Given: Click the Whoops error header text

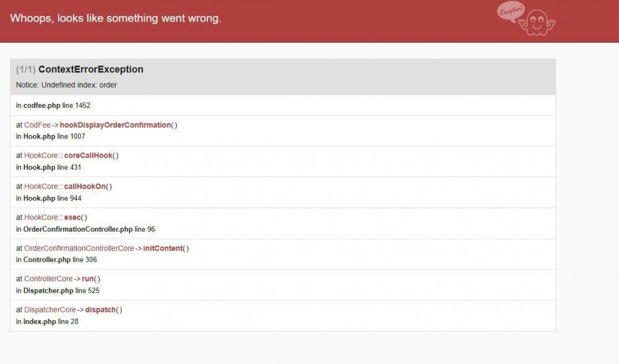Looking at the screenshot, I should click(x=116, y=19).
